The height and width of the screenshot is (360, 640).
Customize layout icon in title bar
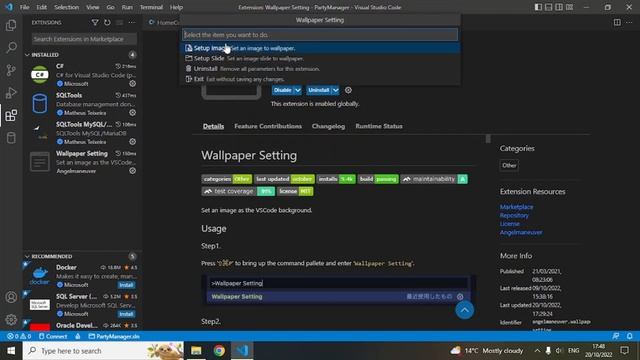(569, 7)
